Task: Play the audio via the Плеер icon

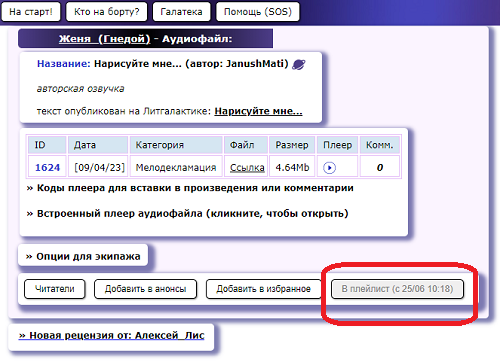Action: click(x=329, y=167)
